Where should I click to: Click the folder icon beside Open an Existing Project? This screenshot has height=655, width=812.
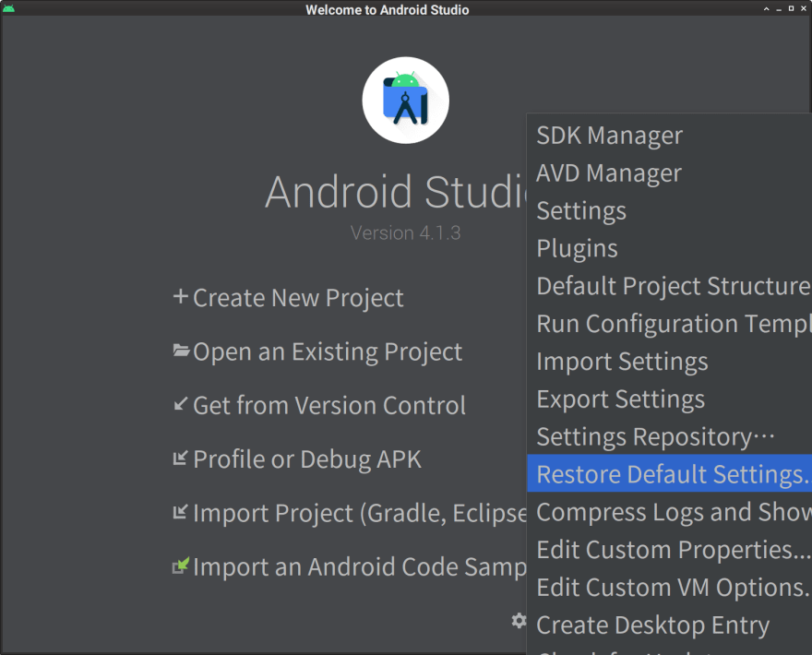tap(181, 351)
